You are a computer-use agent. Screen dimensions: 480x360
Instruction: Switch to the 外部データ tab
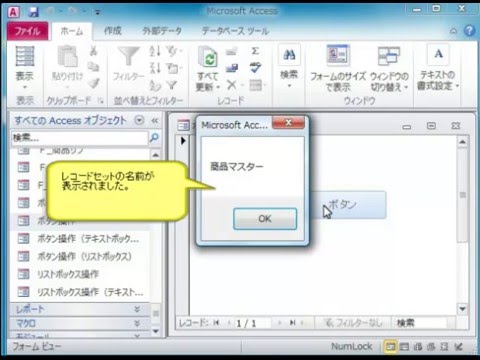[162, 31]
